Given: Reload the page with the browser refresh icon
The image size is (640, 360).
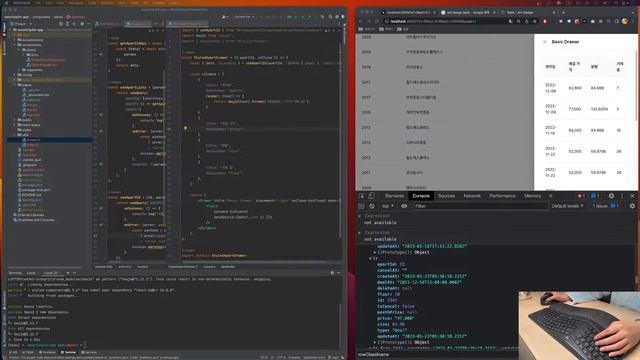Looking at the screenshot, I should click(x=377, y=21).
